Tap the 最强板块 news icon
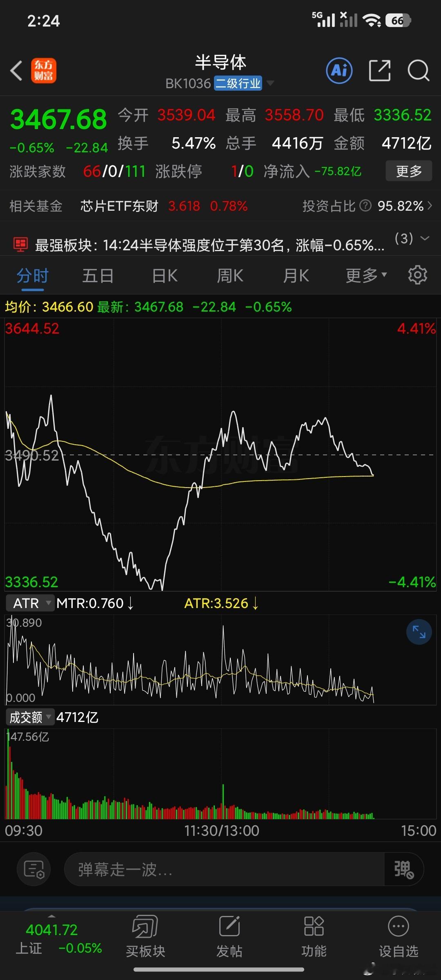This screenshot has height=980, width=441. [20, 245]
